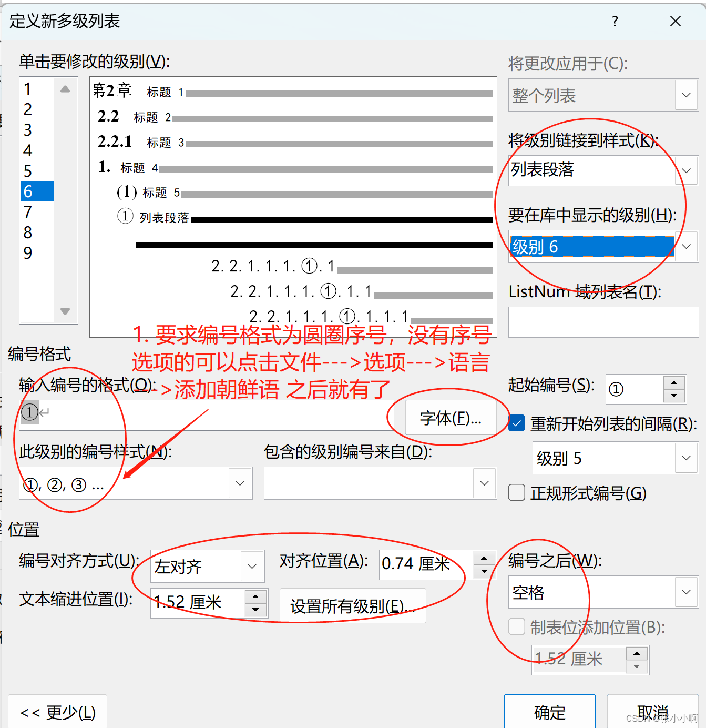706x728 pixels.
Task: Select level 9 in the level list
Action: (x=37, y=253)
